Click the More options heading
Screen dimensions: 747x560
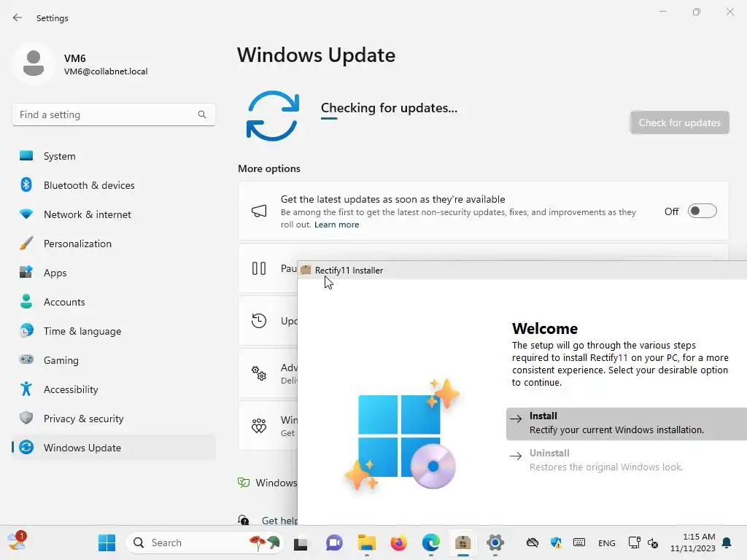tap(269, 168)
